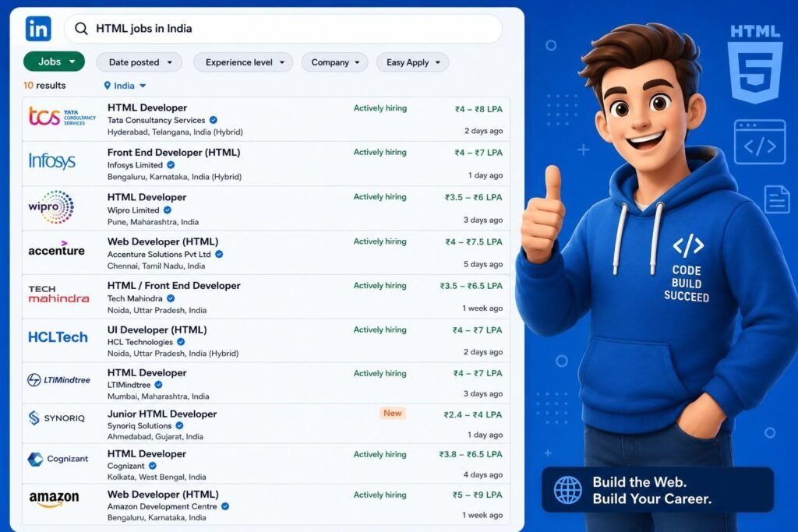Change the India location dropdown
798x532 pixels.
125,86
